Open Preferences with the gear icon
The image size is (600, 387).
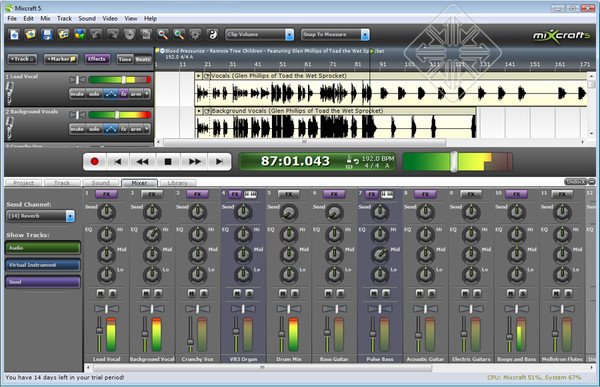tap(195, 35)
